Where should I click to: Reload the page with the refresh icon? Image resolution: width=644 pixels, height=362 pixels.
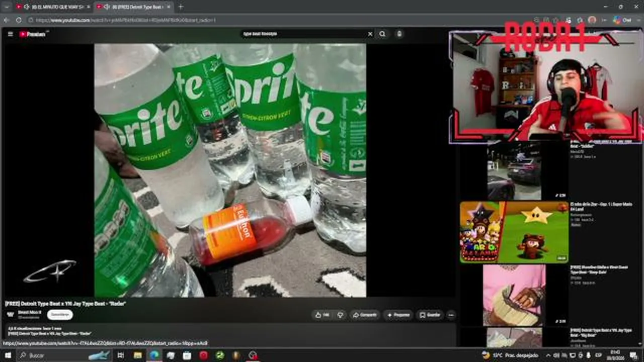19,20
